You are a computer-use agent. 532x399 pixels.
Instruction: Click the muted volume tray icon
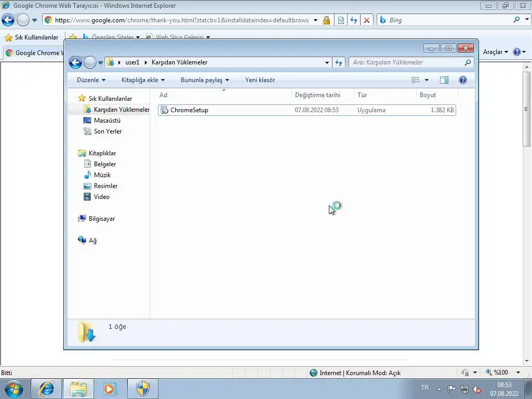[477, 389]
